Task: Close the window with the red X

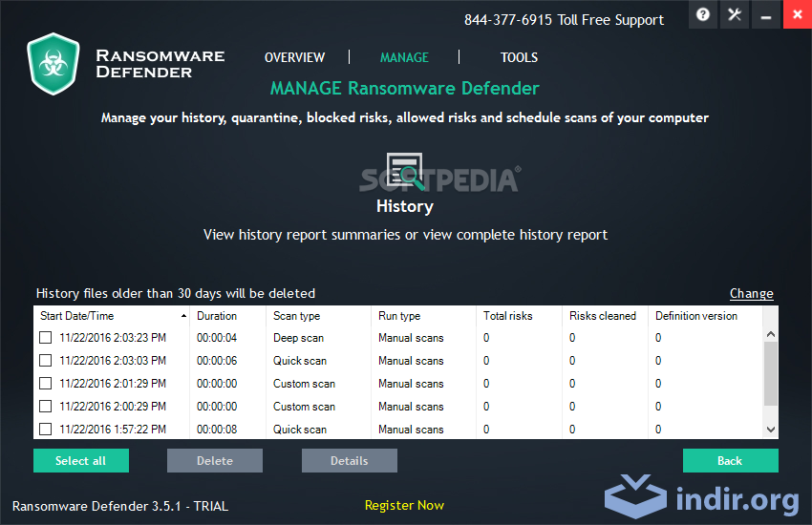Action: tap(798, 14)
